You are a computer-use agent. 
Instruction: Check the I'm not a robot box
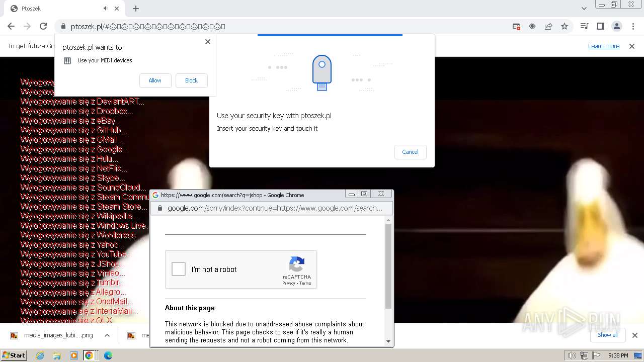coord(179,269)
